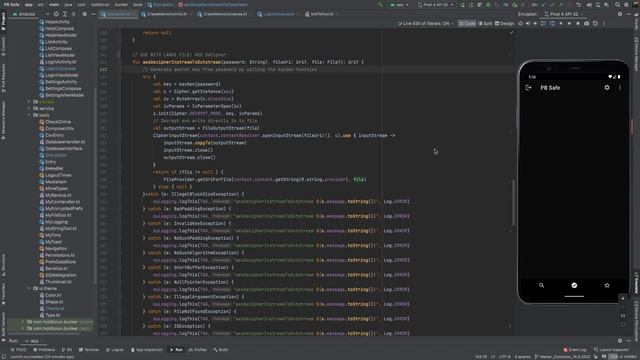Click collapse all icon in Project panel
Viewport: 640px width, 360px height.
73,14
